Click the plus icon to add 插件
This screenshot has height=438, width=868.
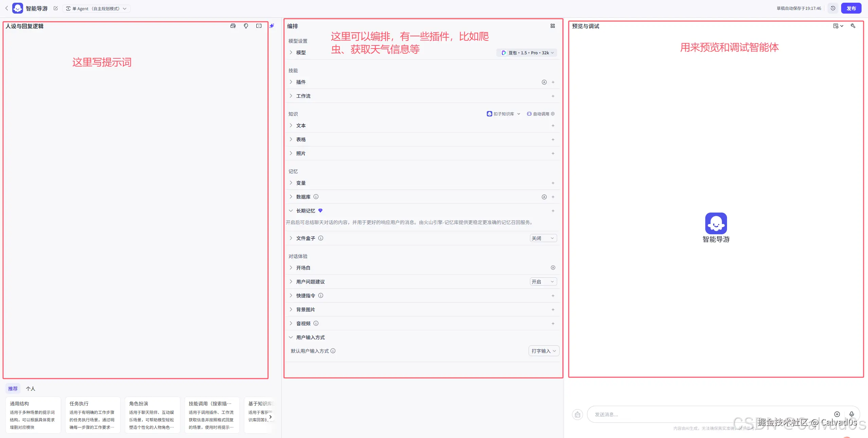tap(553, 82)
